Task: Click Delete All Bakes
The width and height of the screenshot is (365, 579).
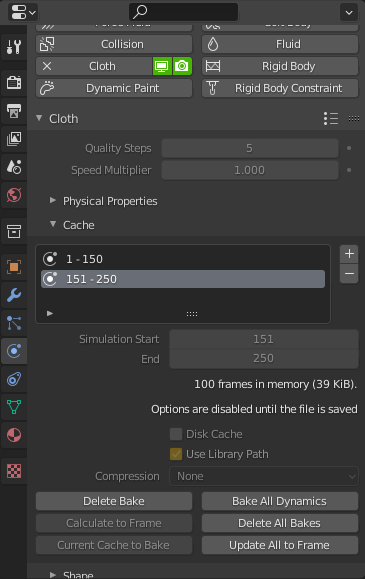Action: click(280, 523)
